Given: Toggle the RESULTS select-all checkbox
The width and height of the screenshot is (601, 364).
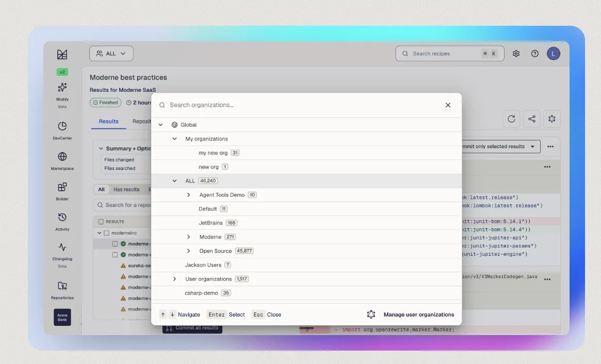Looking at the screenshot, I should coord(101,222).
